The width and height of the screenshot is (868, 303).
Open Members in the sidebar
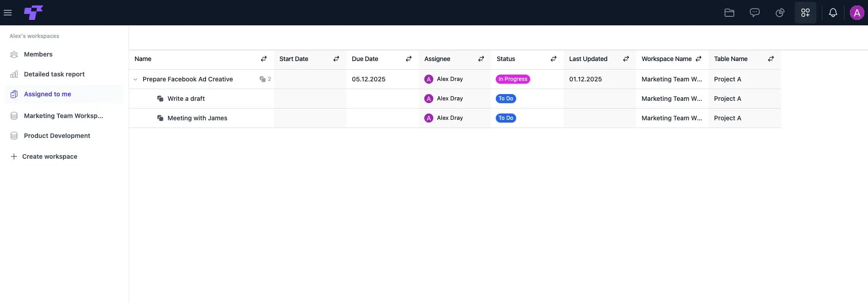pyautogui.click(x=38, y=54)
